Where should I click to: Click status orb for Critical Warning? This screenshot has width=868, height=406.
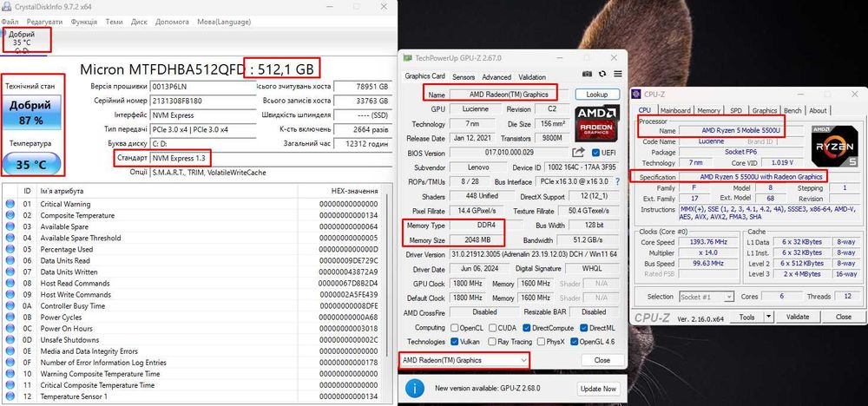[10, 204]
